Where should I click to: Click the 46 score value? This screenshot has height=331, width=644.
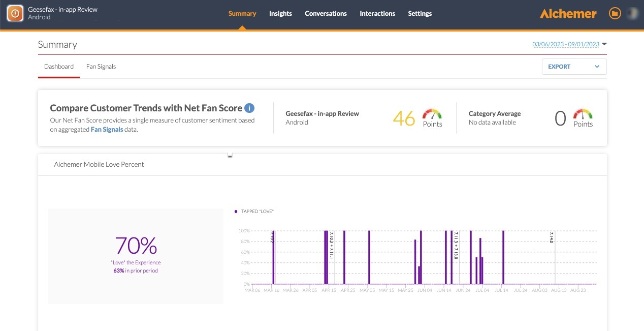pos(404,118)
